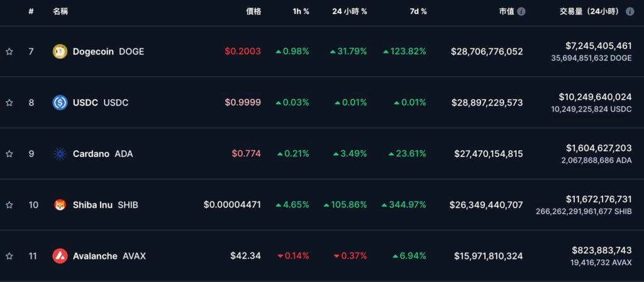Click the Avalanche coin logo icon
Viewport: 644px width, 282px height.
point(60,256)
